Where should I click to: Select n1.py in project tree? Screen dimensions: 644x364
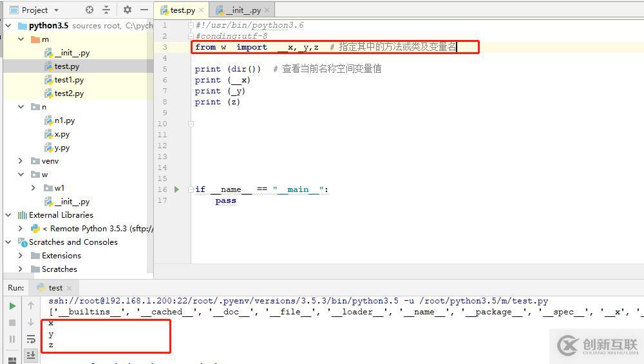59,120
